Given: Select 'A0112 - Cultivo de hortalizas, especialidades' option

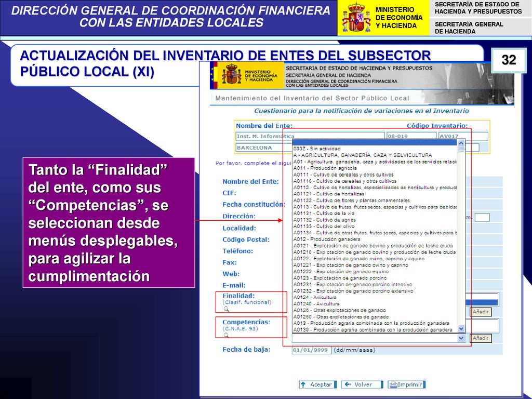Looking at the screenshot, I should [x=375, y=187].
